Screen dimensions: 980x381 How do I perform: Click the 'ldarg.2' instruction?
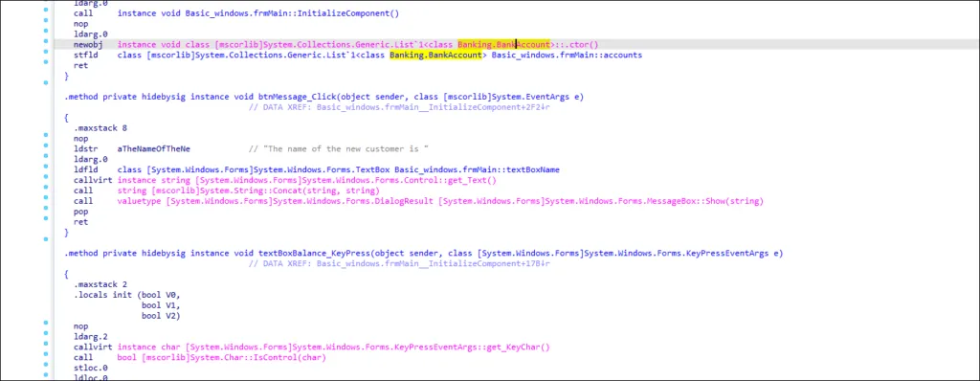90,337
